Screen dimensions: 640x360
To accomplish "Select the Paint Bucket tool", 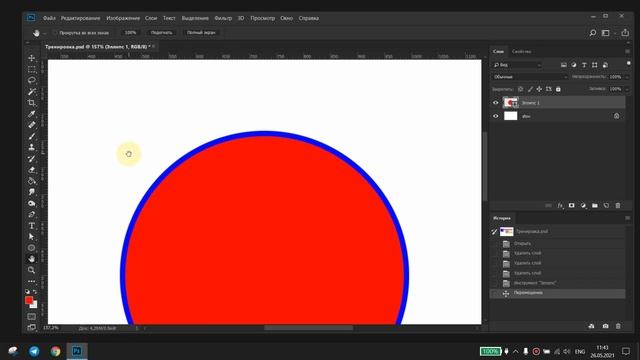I will [x=31, y=181].
